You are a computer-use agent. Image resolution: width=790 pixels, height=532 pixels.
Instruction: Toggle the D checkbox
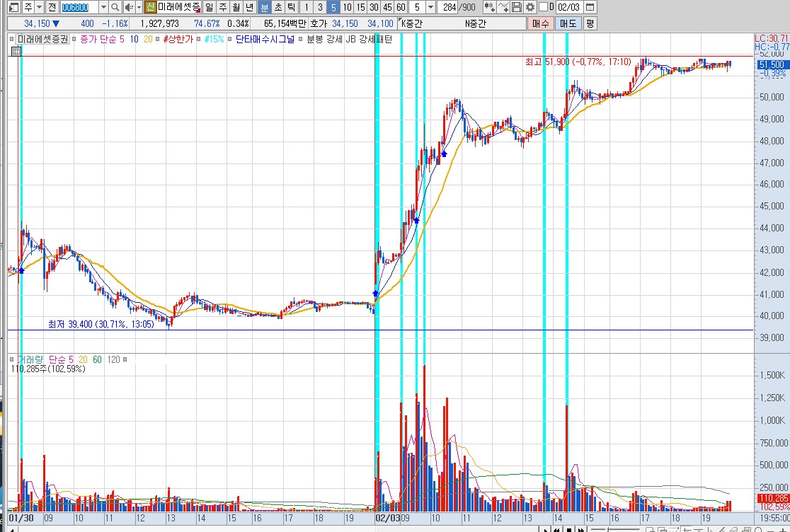(543, 7)
